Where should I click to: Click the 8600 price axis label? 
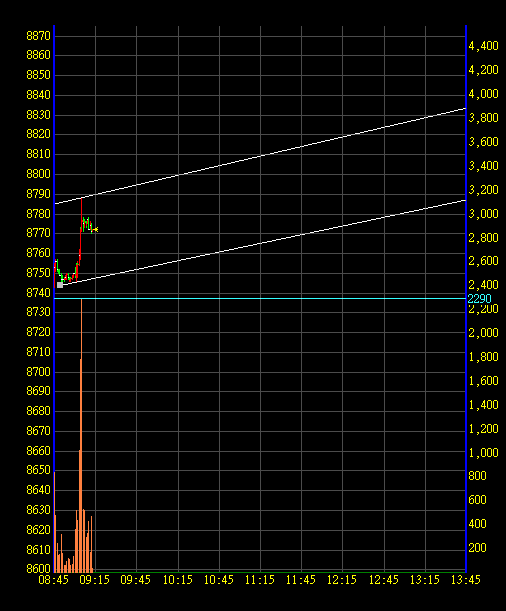(39, 569)
